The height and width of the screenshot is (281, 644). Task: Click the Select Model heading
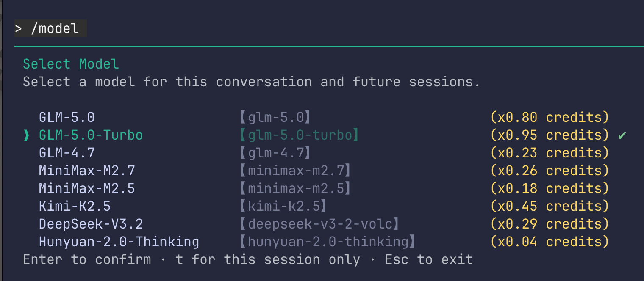pyautogui.click(x=71, y=64)
